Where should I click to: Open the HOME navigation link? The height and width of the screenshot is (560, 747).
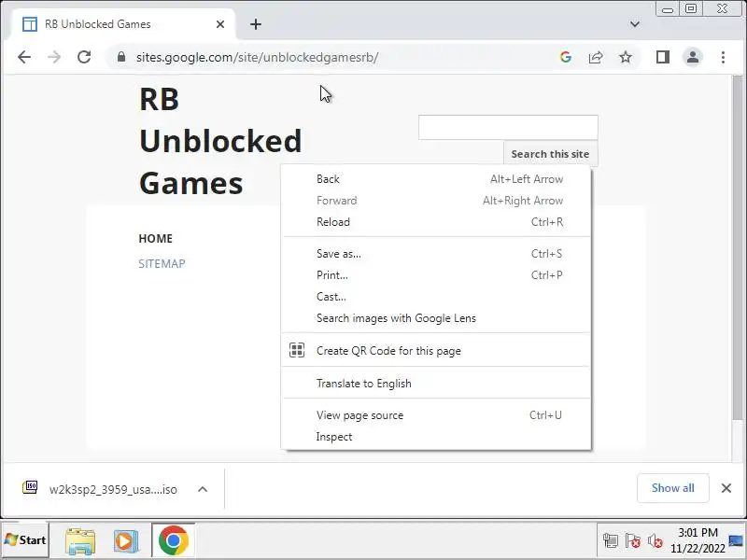(x=155, y=239)
